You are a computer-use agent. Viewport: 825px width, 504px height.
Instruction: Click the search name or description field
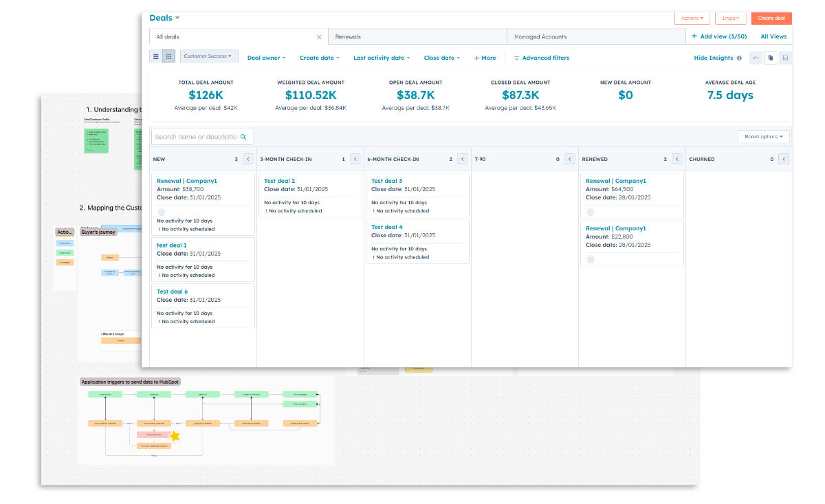pos(203,137)
